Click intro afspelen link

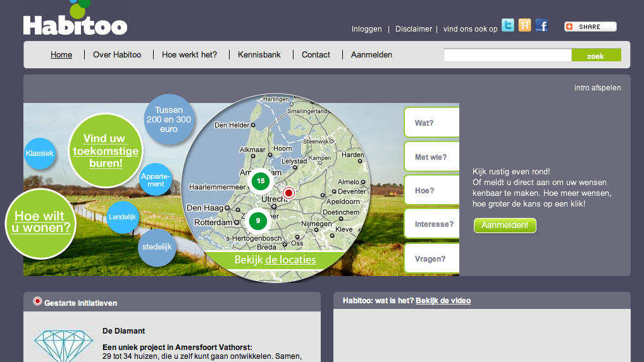598,88
